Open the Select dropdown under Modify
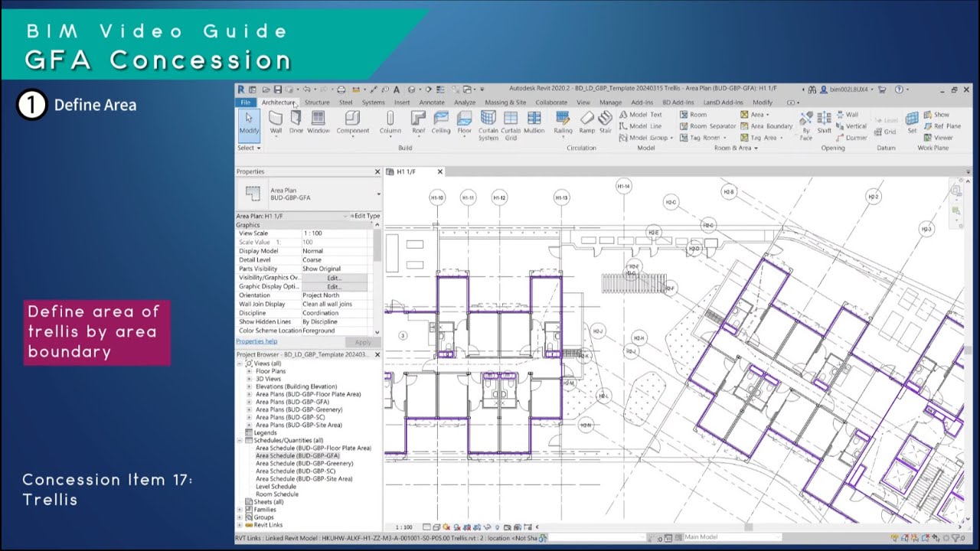The image size is (980, 551). click(248, 148)
